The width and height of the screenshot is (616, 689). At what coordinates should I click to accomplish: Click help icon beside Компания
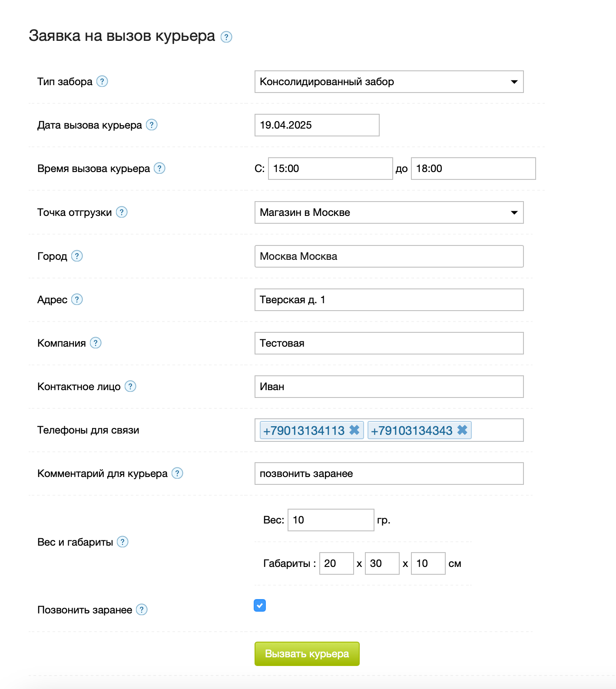[x=96, y=343]
